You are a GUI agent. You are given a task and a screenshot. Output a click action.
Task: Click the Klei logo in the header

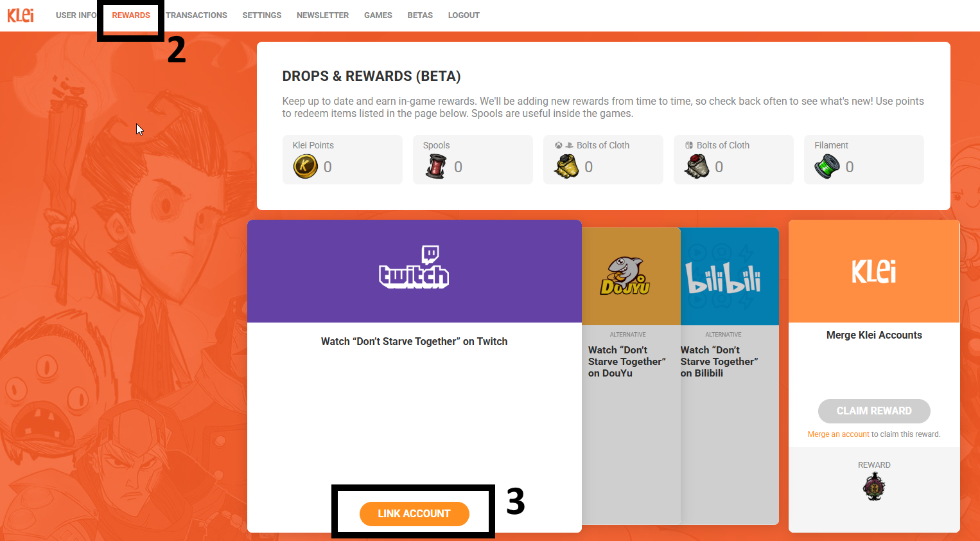[x=21, y=15]
